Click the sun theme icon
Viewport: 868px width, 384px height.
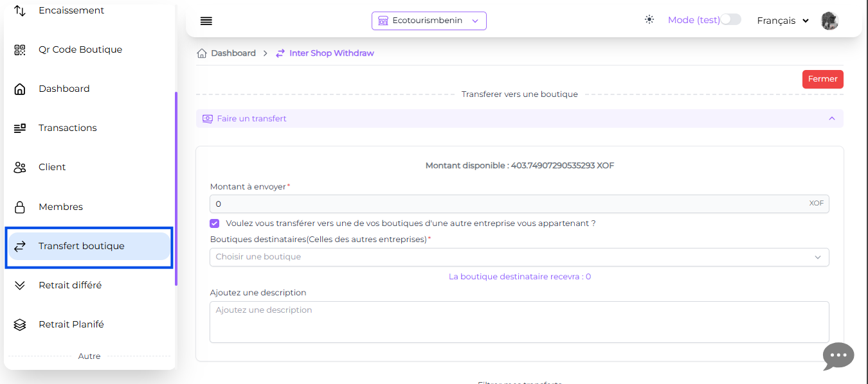(x=649, y=20)
